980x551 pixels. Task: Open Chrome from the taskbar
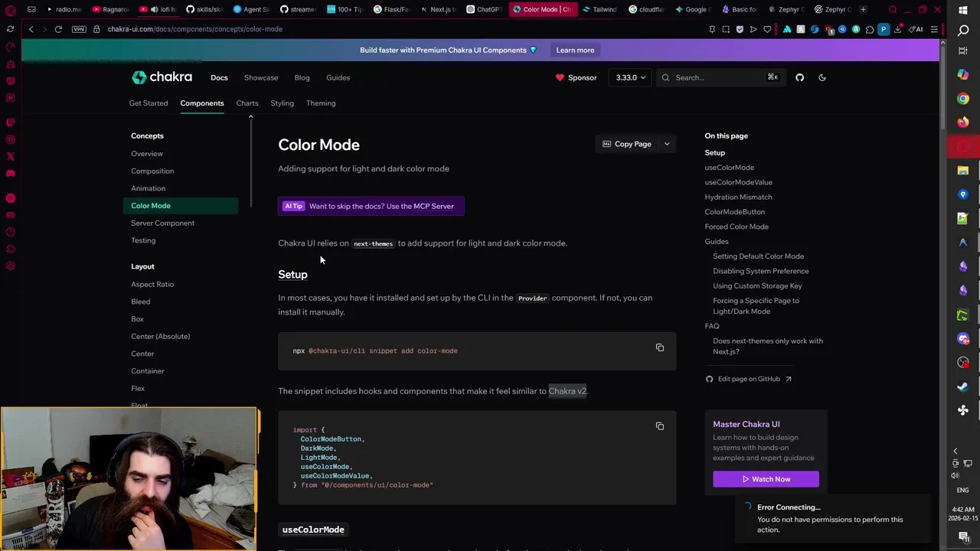coord(963,98)
